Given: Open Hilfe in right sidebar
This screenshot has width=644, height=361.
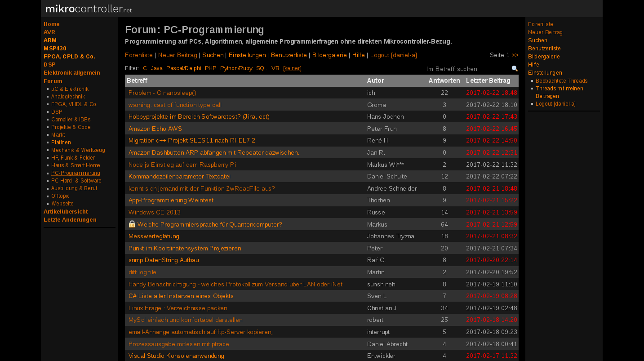Looking at the screenshot, I should [x=533, y=65].
